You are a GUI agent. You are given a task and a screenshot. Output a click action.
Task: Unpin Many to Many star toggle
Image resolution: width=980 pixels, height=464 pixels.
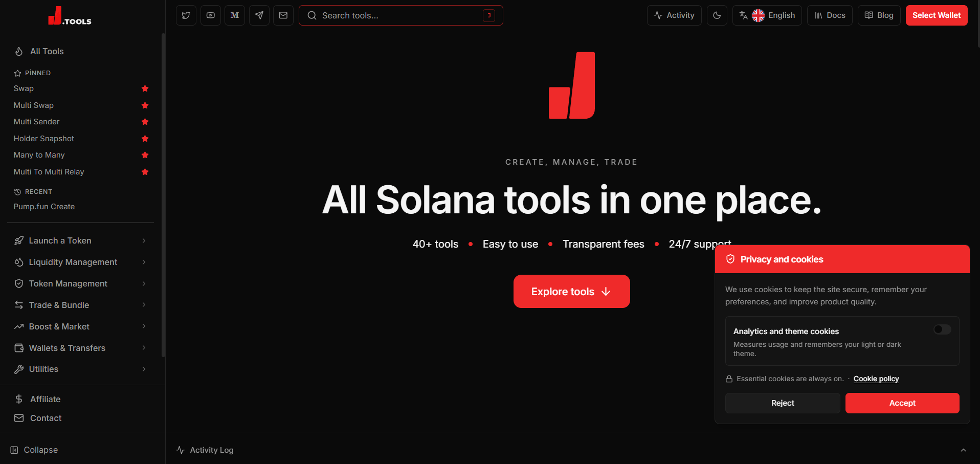pyautogui.click(x=145, y=155)
